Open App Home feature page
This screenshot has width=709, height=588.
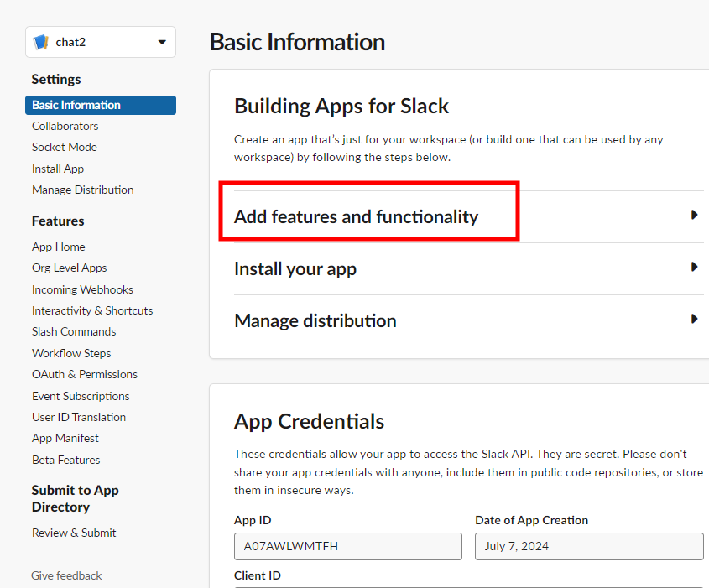(59, 247)
